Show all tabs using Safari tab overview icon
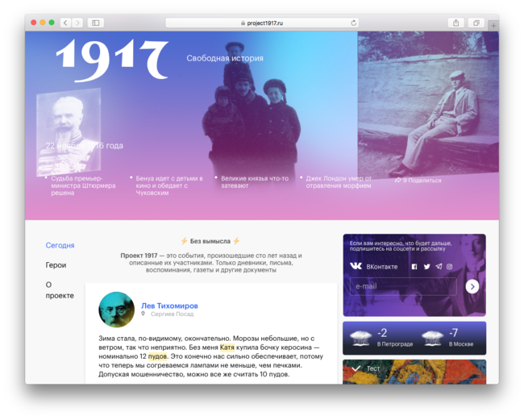Image resolution: width=524 pixels, height=420 pixels. coord(476,23)
